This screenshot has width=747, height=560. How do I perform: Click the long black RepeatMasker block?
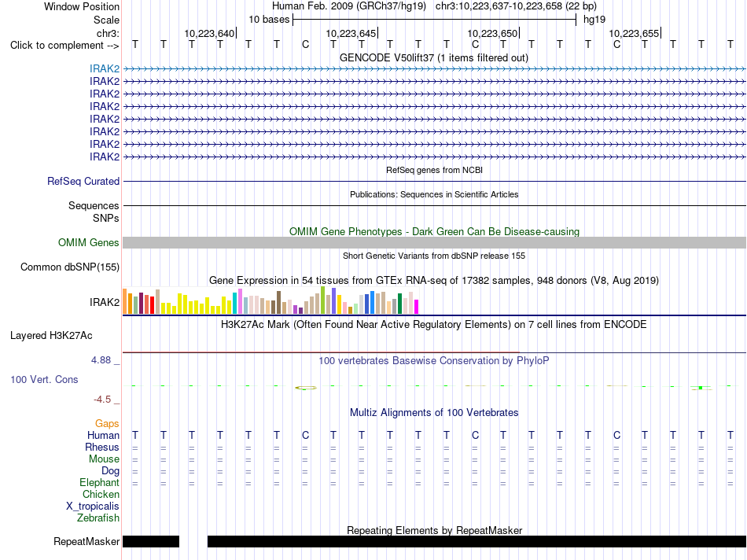(477, 541)
